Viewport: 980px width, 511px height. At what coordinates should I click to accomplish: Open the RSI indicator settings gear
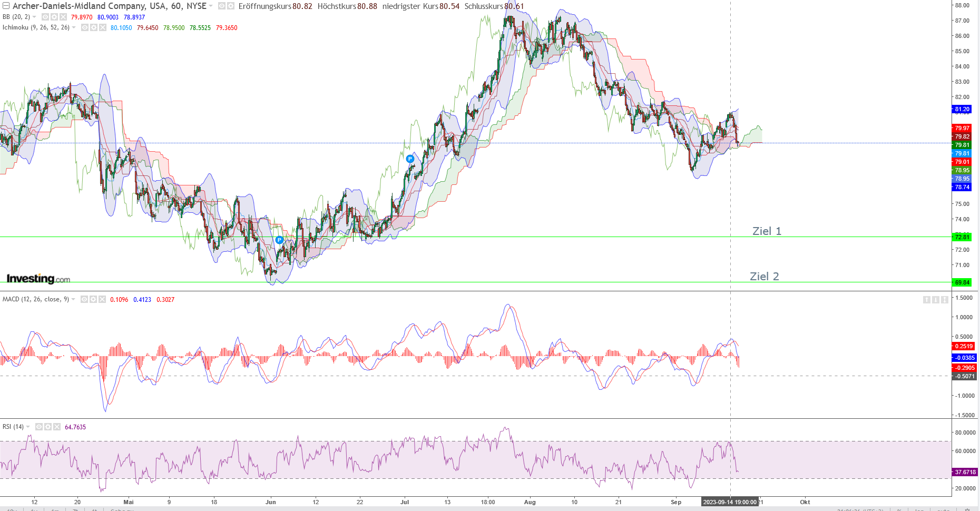(47, 427)
